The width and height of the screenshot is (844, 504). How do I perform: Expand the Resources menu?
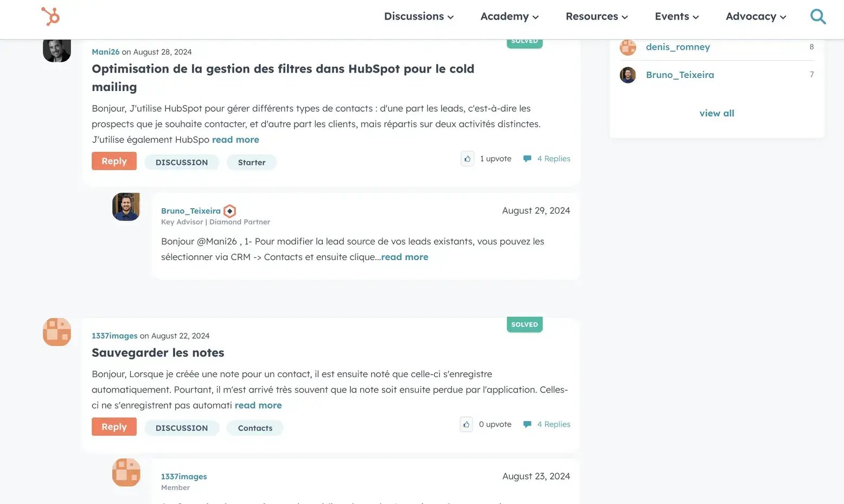597,16
